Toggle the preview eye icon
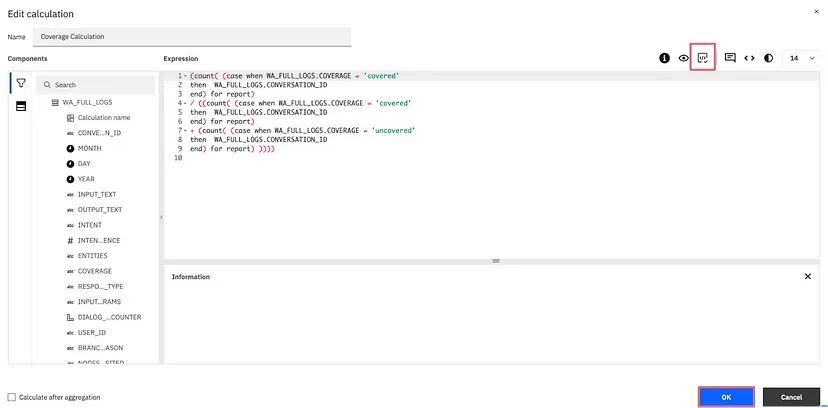The image size is (828, 408). 684,58
